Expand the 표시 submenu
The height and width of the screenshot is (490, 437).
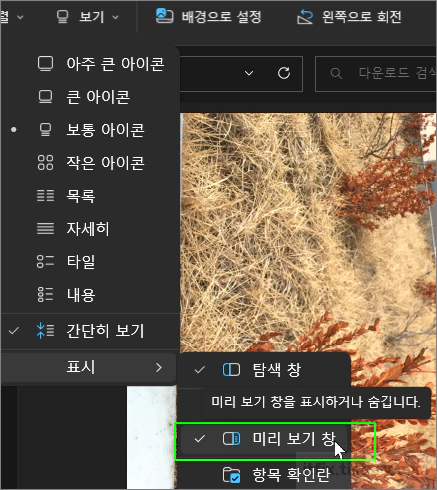click(89, 368)
